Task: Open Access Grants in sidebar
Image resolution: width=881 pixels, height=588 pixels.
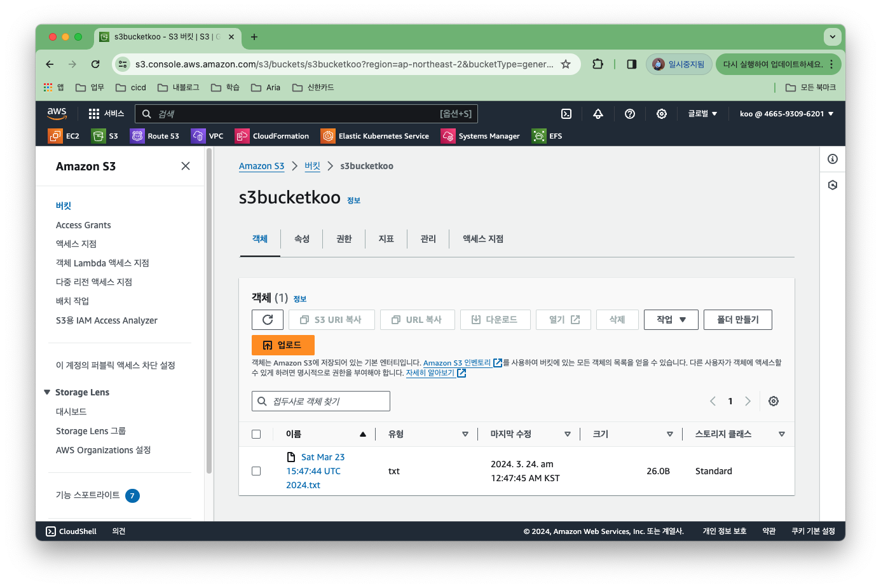Action: 83,225
